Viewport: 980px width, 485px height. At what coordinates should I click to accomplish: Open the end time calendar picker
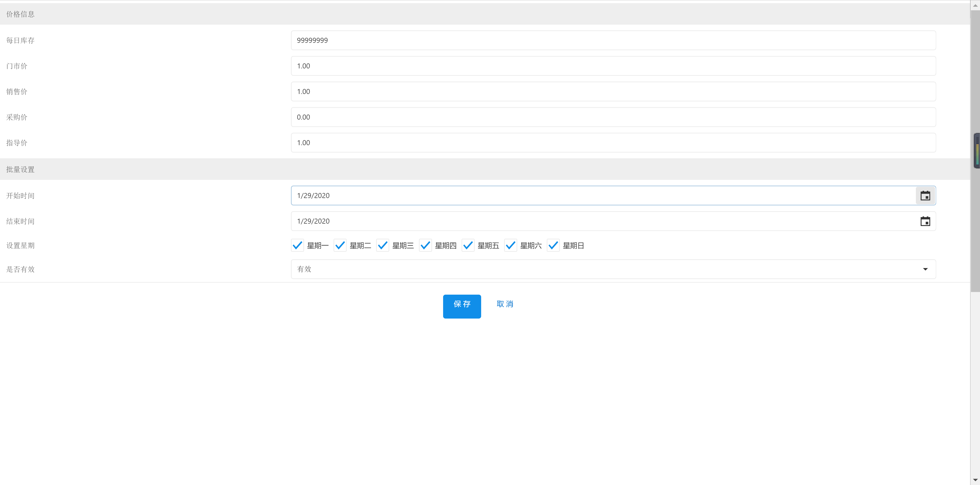(925, 221)
